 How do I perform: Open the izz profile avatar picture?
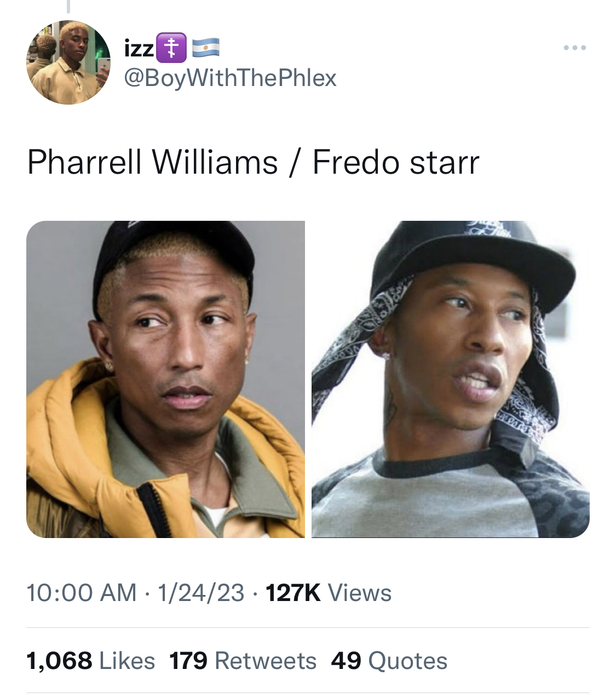68,62
